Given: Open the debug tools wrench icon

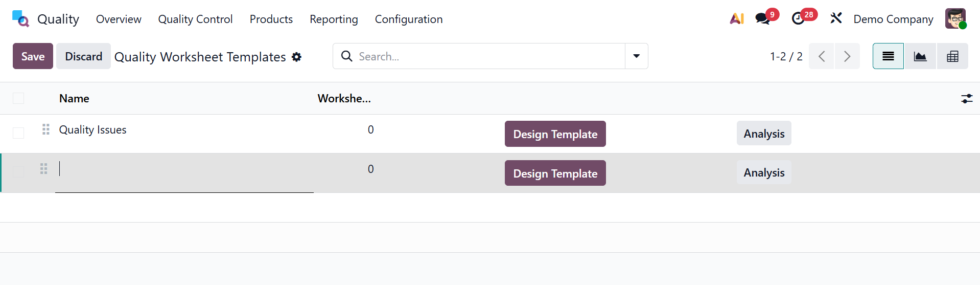Looking at the screenshot, I should (836, 19).
